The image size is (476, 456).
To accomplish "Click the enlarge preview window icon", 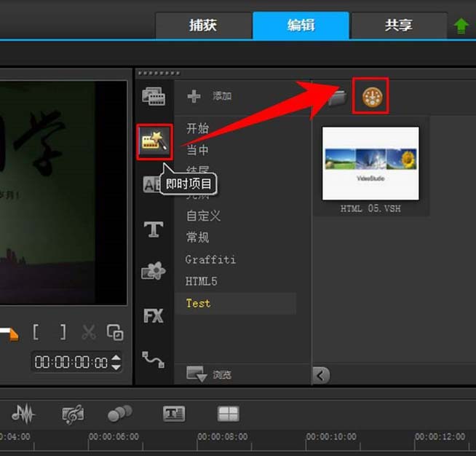I will [x=115, y=332].
